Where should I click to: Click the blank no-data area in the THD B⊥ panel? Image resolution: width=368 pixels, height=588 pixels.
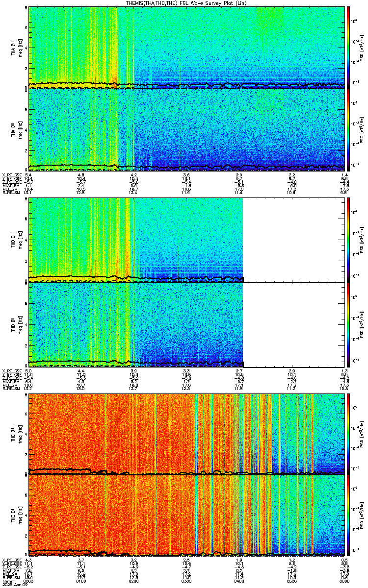click(294, 240)
